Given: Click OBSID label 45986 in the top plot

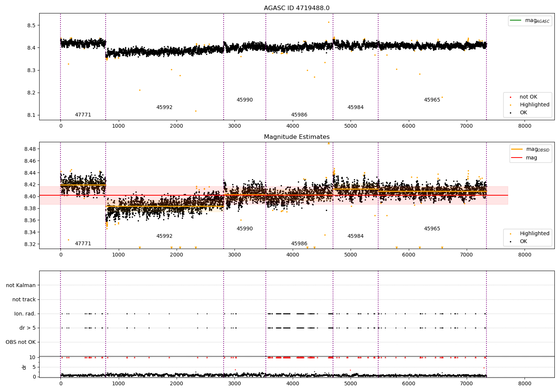Looking at the screenshot, I should click(299, 115).
